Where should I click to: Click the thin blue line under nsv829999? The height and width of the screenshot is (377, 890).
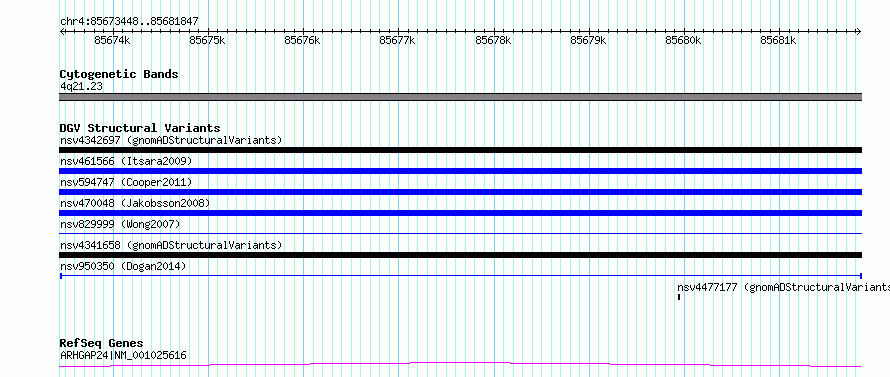point(461,233)
